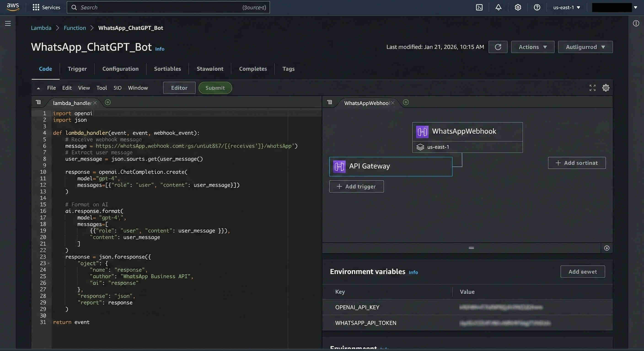Toggle fullscreen code editor
The image size is (644, 351).
click(592, 88)
